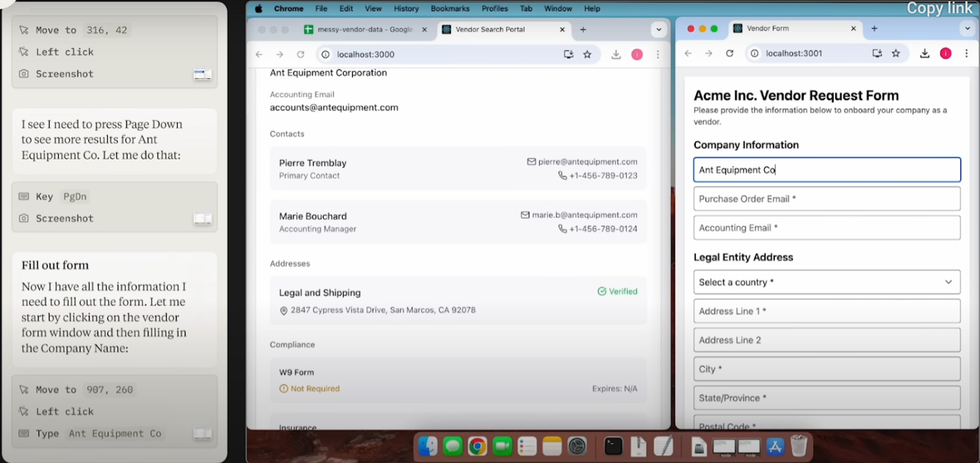Open downloads in the Vendor Form window

pyautogui.click(x=925, y=53)
